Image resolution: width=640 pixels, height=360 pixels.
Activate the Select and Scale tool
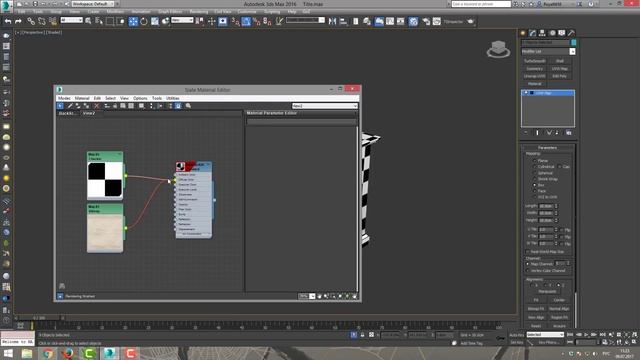coord(155,21)
